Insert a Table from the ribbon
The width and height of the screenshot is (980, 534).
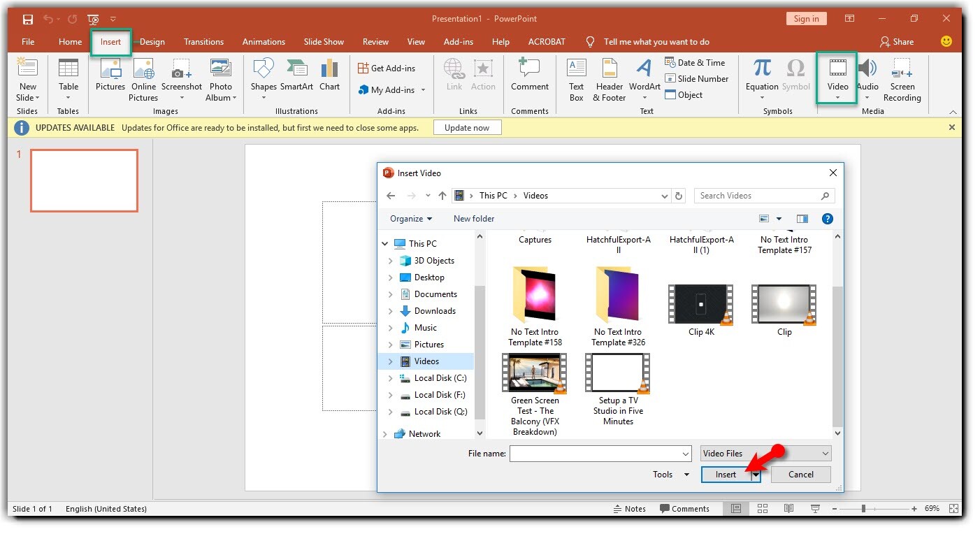point(69,80)
